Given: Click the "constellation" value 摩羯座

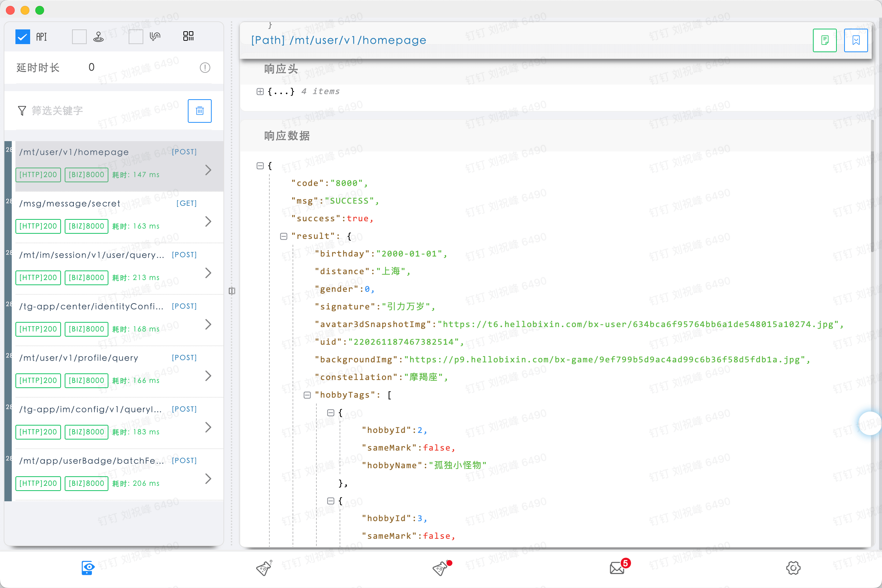Looking at the screenshot, I should [x=423, y=377].
